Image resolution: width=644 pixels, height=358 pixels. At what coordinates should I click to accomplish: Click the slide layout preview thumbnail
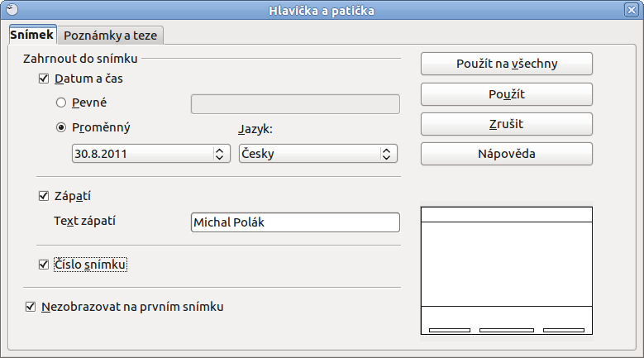click(x=507, y=270)
